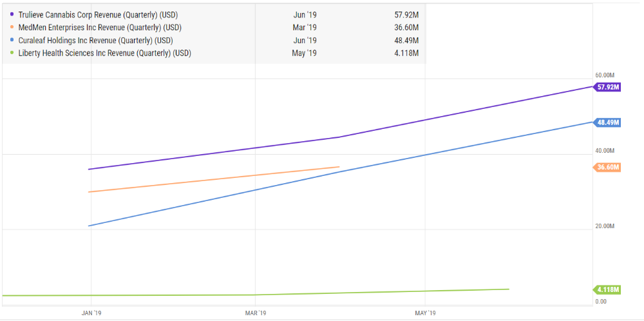Select MedMen Enterprises Inc Revenue legend entry
The height and width of the screenshot is (321, 644).
click(100, 28)
